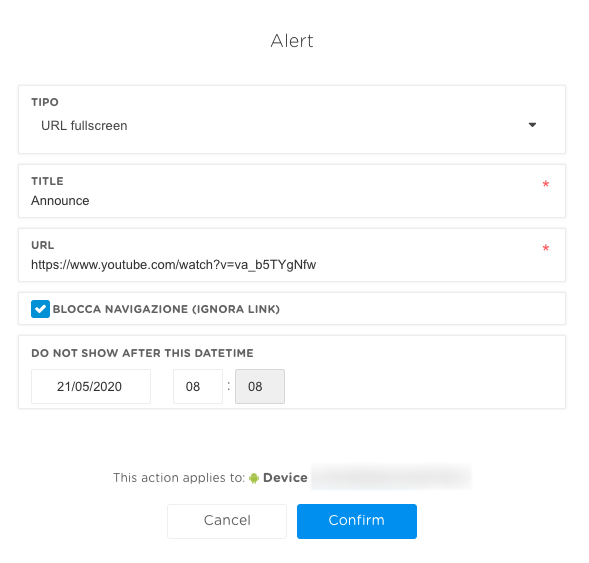The width and height of the screenshot is (589, 563).
Task: Click the blurred device name
Action: pyautogui.click(x=391, y=477)
